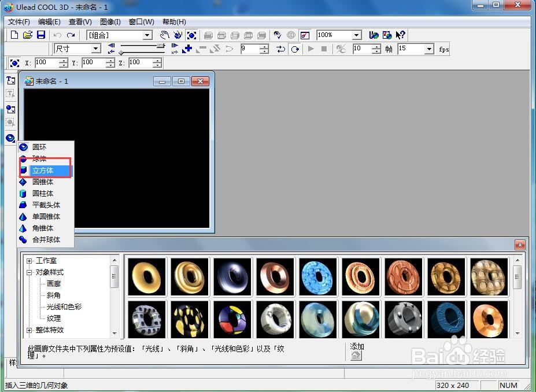The width and height of the screenshot is (536, 392).
Task: Open the 100% zoom dropdown
Action: tap(357, 35)
